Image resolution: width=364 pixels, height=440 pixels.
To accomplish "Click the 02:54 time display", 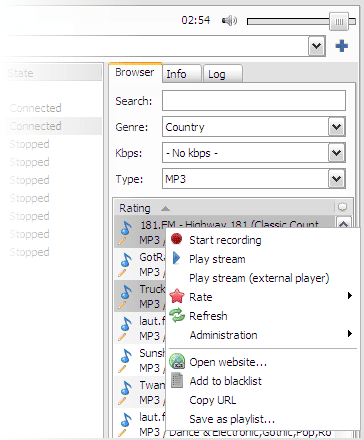I will coord(196,20).
